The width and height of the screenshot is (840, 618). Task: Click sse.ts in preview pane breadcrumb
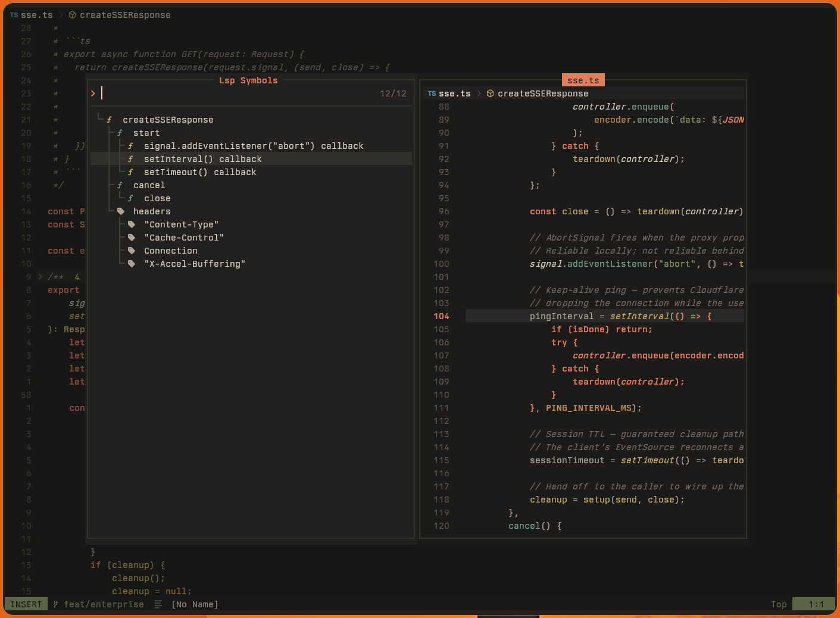point(455,93)
